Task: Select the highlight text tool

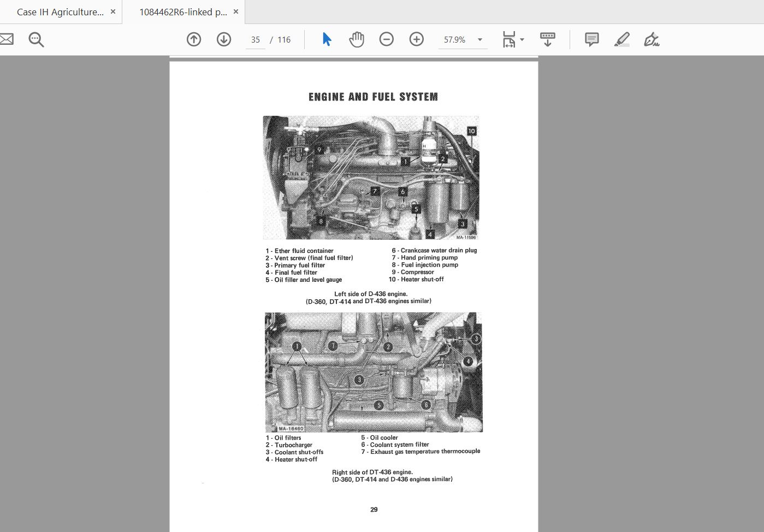Action: (621, 39)
